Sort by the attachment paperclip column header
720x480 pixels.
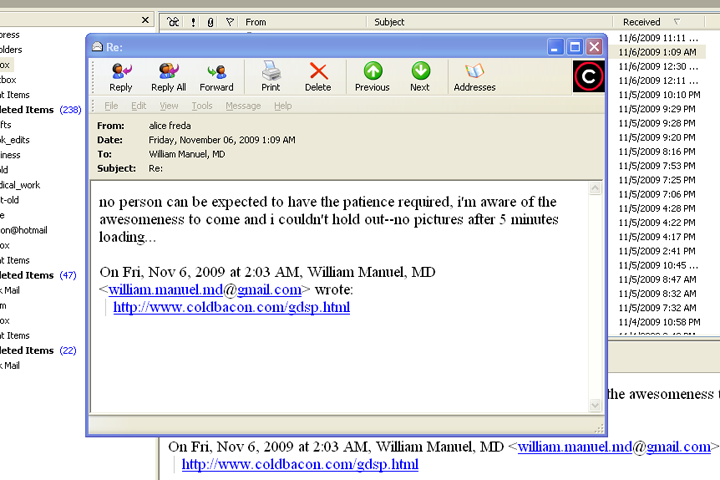pyautogui.click(x=210, y=22)
